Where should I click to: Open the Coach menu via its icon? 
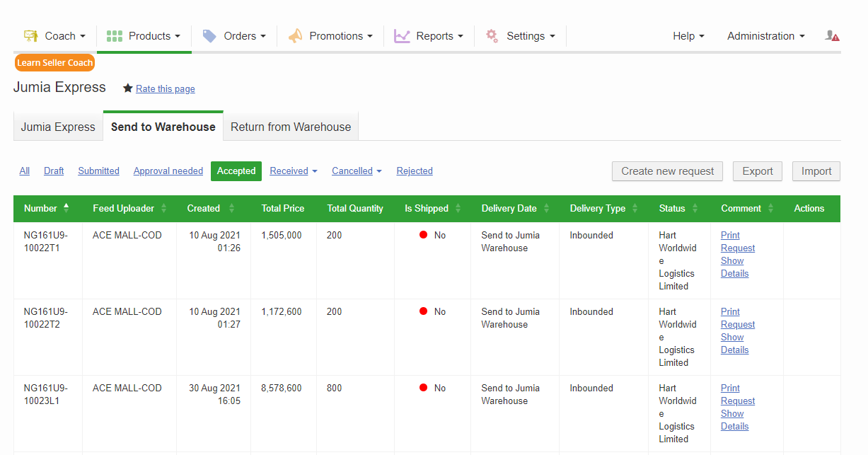[x=30, y=36]
